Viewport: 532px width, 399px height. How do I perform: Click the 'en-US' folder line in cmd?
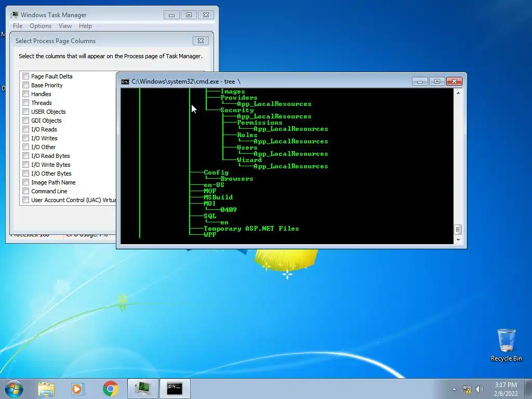tap(214, 185)
